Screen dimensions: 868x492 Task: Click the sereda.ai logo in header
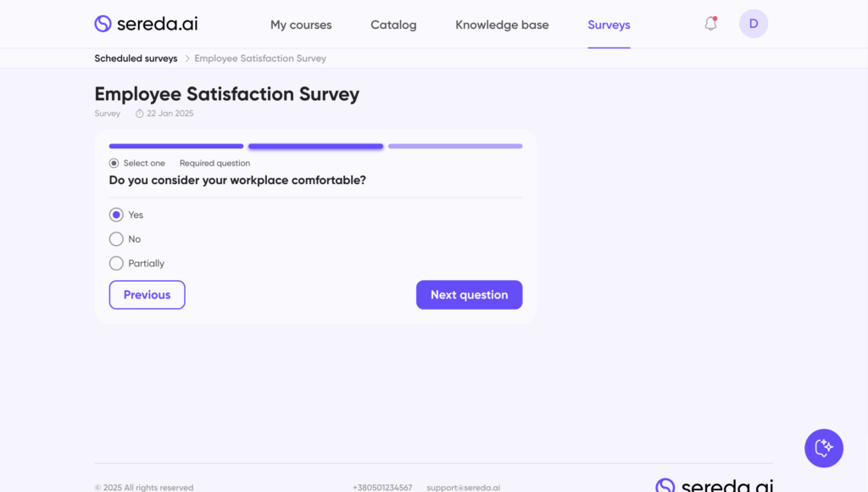click(146, 24)
